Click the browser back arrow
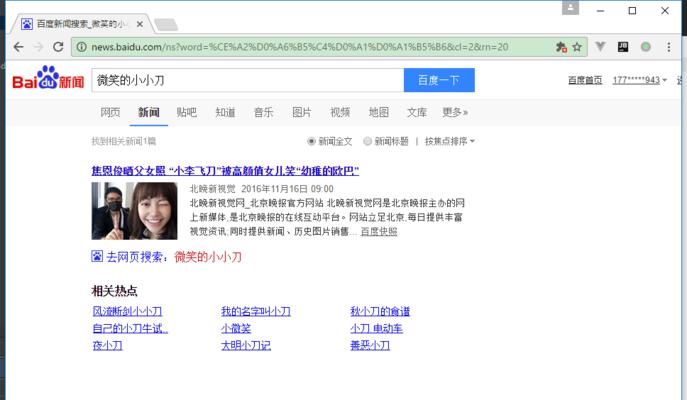The image size is (687, 400). pyautogui.click(x=18, y=47)
